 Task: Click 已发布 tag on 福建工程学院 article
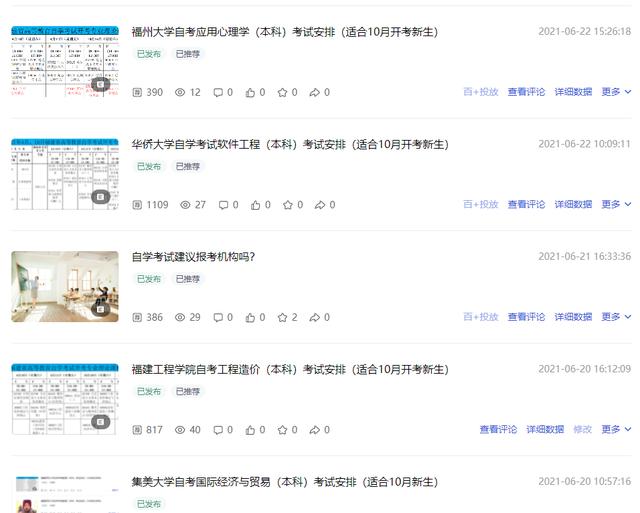pos(149,391)
